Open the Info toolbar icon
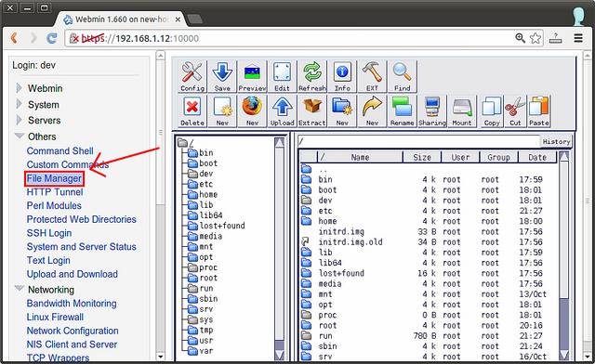Viewport: 595px width, 364px height. pyautogui.click(x=342, y=76)
